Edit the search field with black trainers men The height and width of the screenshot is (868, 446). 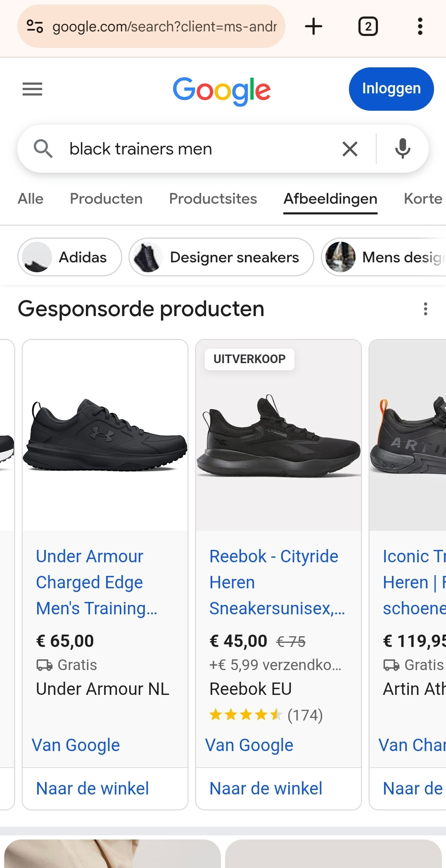coord(198,149)
